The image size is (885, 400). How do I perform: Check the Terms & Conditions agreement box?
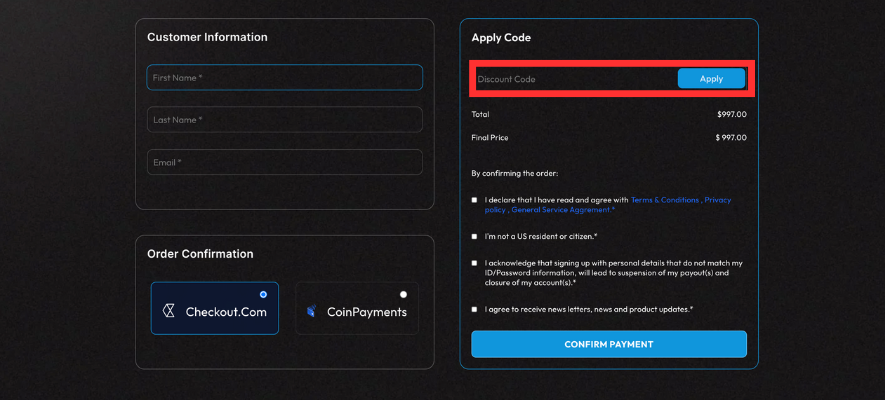(474, 200)
